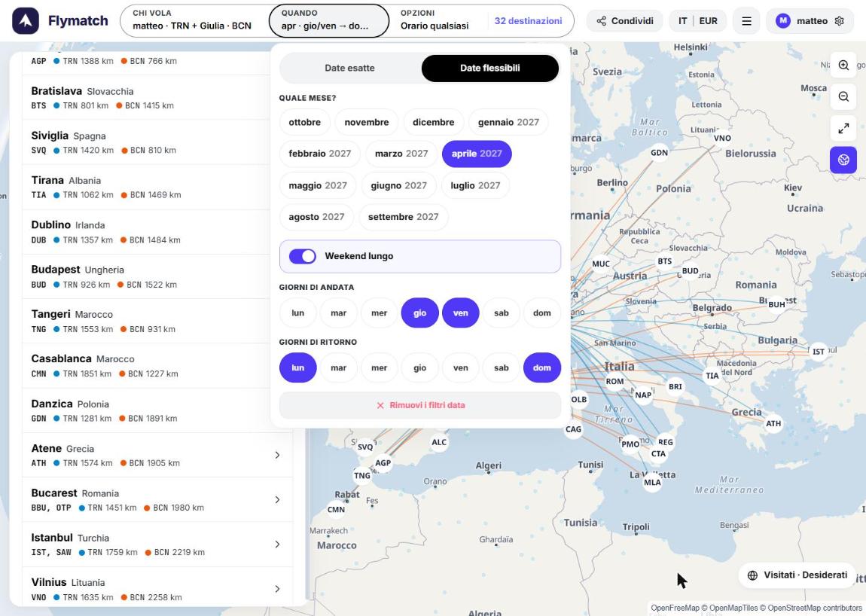Click the share icon in Condividi
Image resolution: width=866 pixels, height=616 pixels.
602,21
